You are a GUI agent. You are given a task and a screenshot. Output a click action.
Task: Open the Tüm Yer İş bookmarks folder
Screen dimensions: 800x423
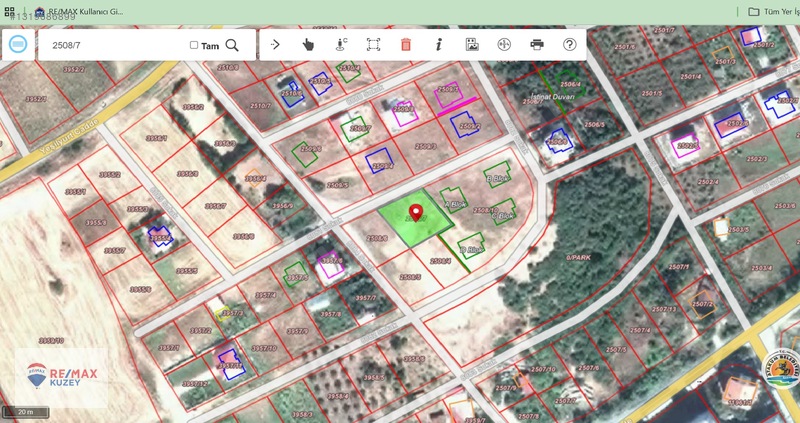[x=773, y=11]
